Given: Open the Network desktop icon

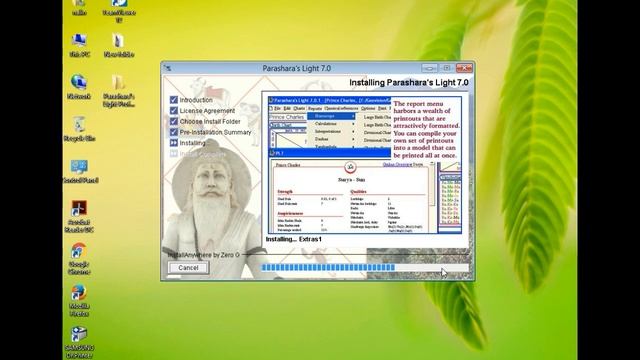Looking at the screenshot, I should tap(79, 87).
